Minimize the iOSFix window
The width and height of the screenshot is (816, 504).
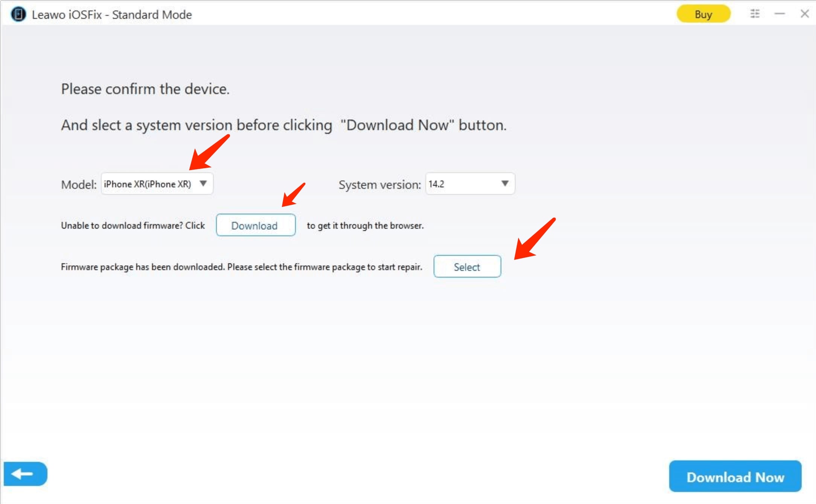(779, 14)
